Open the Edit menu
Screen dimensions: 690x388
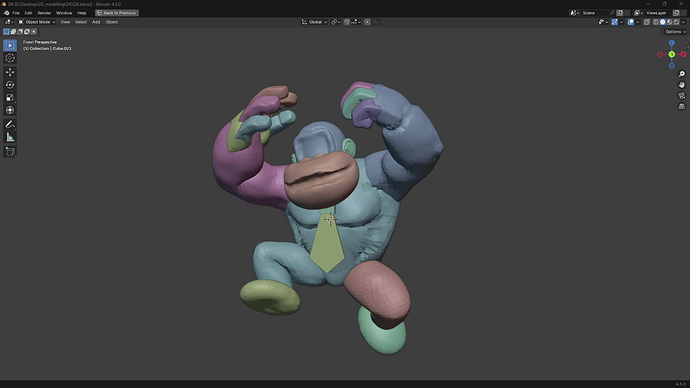pyautogui.click(x=28, y=13)
